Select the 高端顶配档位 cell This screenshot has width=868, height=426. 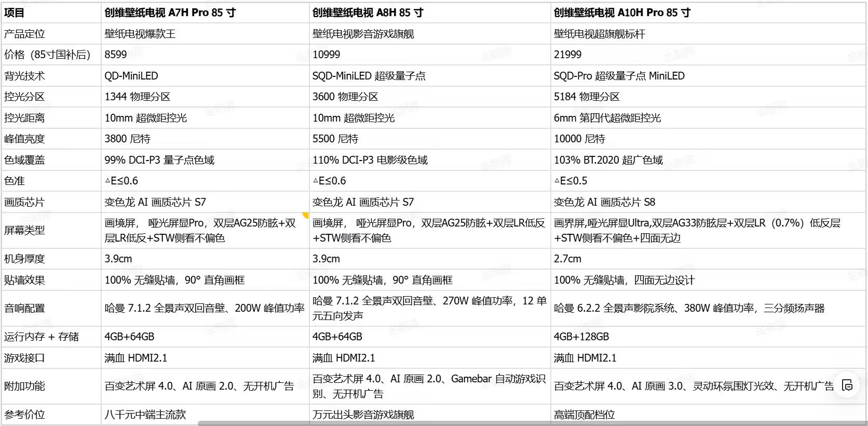click(x=708, y=415)
